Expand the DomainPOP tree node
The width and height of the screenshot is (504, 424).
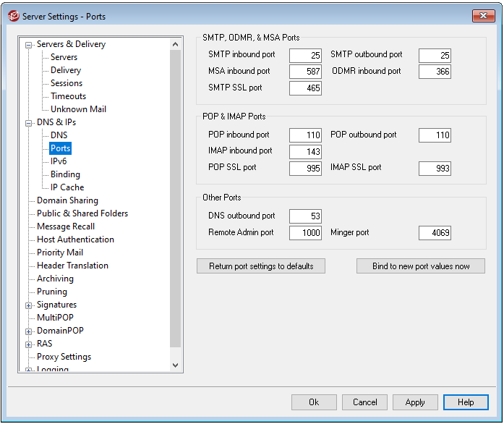pyautogui.click(x=29, y=331)
